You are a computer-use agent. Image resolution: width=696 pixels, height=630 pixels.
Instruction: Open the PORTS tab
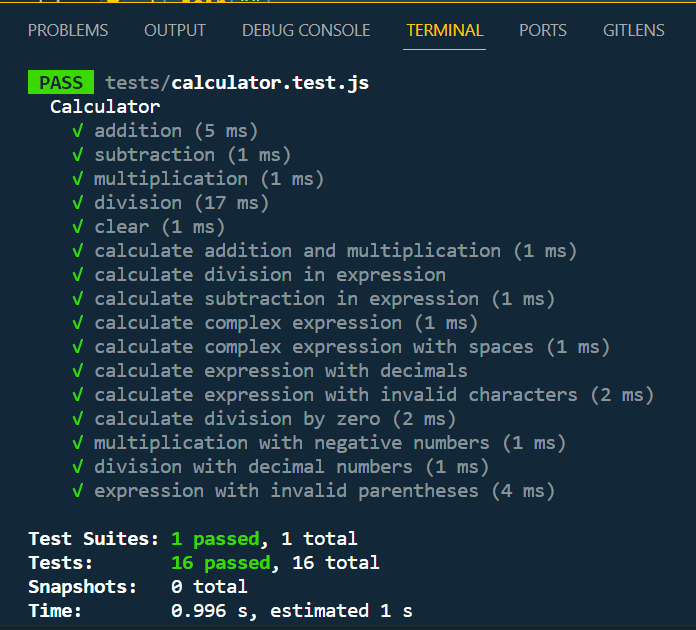pos(543,31)
